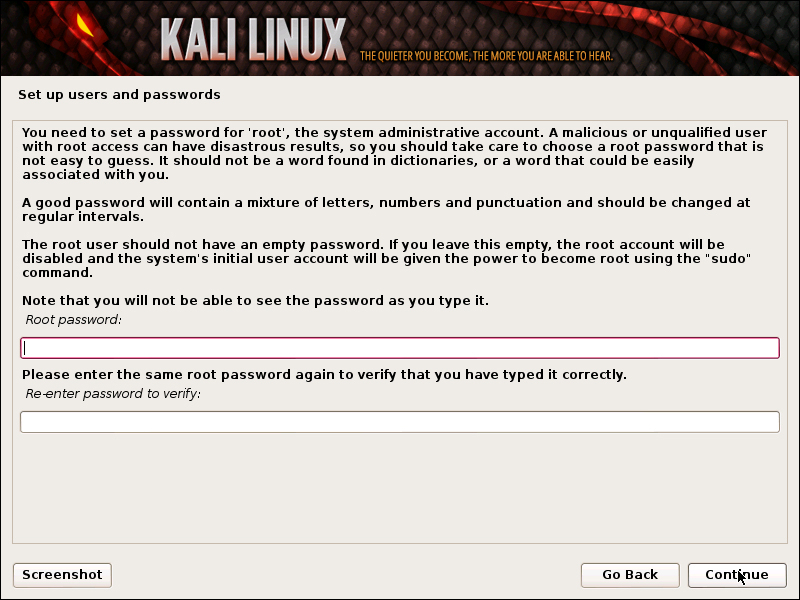Focus the Re-enter password to verify field

[400, 422]
